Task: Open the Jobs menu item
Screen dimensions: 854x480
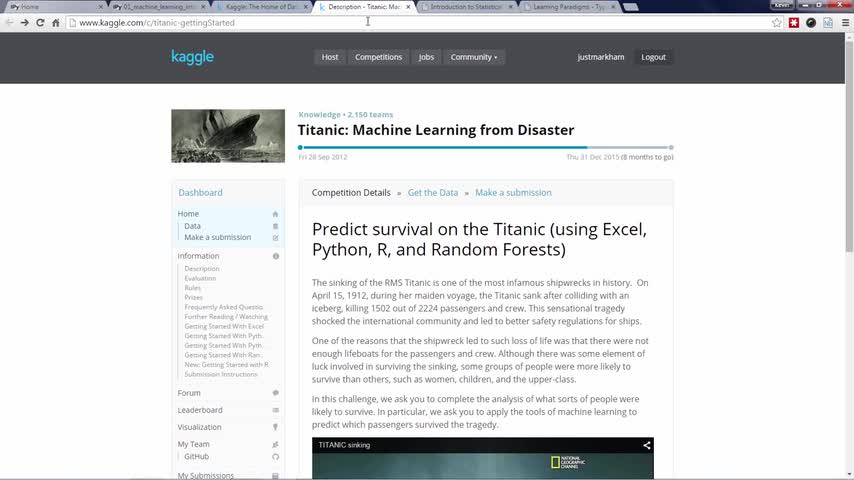Action: 426,57
